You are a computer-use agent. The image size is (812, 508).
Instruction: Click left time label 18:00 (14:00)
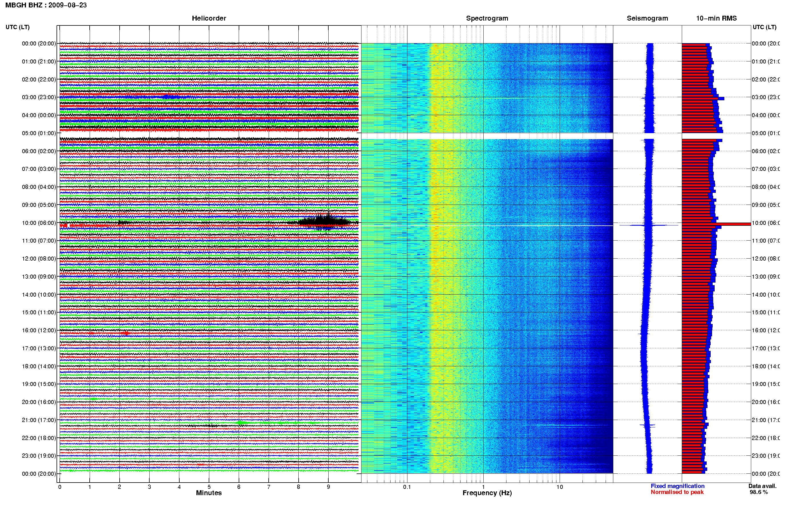(39, 366)
